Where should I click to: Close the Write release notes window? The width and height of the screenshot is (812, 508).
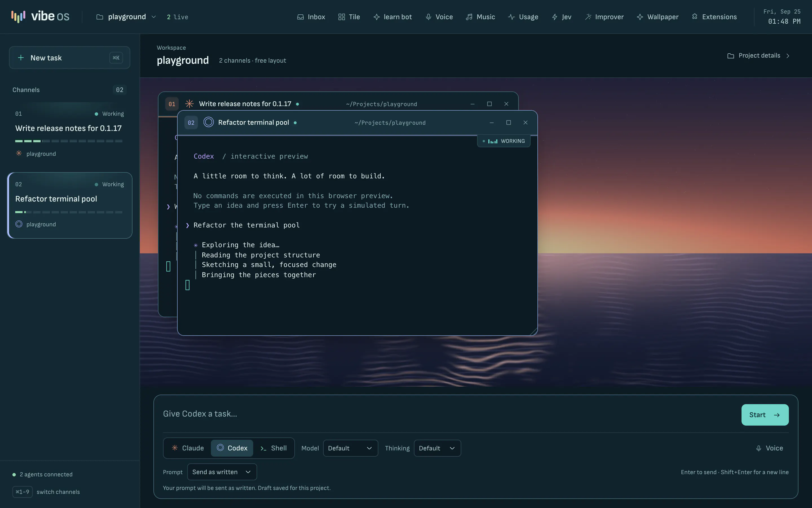(506, 104)
